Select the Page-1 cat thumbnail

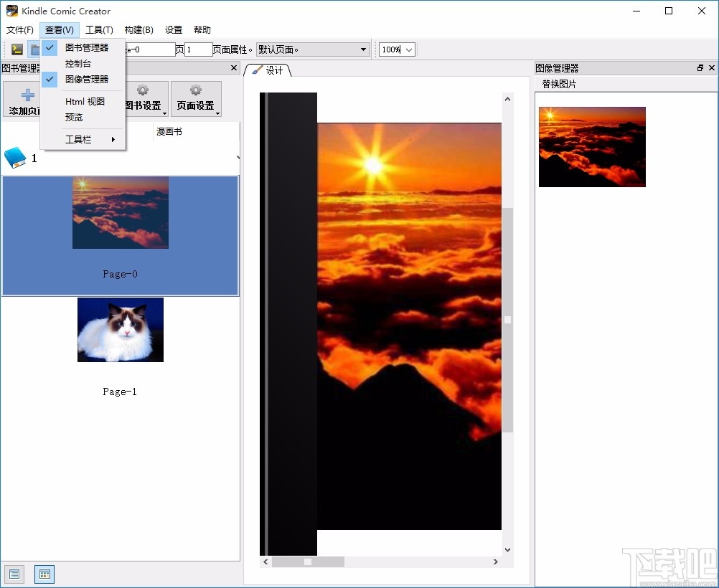[x=120, y=330]
